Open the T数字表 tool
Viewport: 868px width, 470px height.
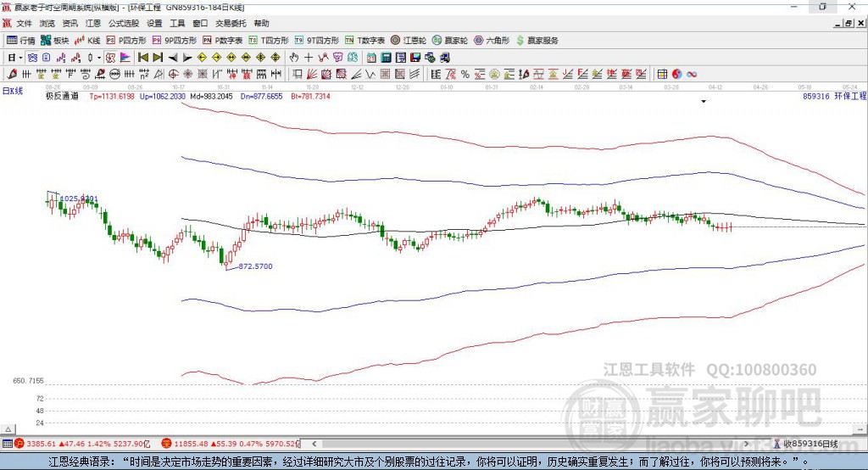click(x=364, y=41)
